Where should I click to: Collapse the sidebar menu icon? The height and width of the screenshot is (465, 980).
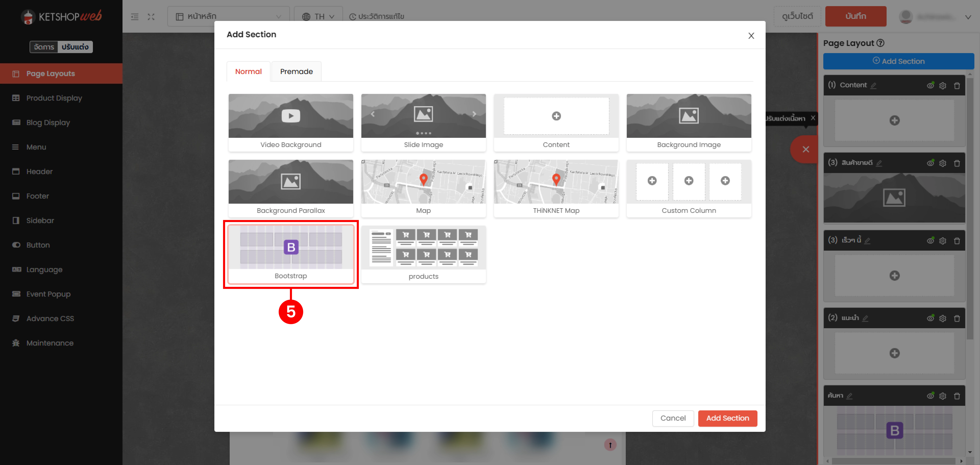point(135,17)
